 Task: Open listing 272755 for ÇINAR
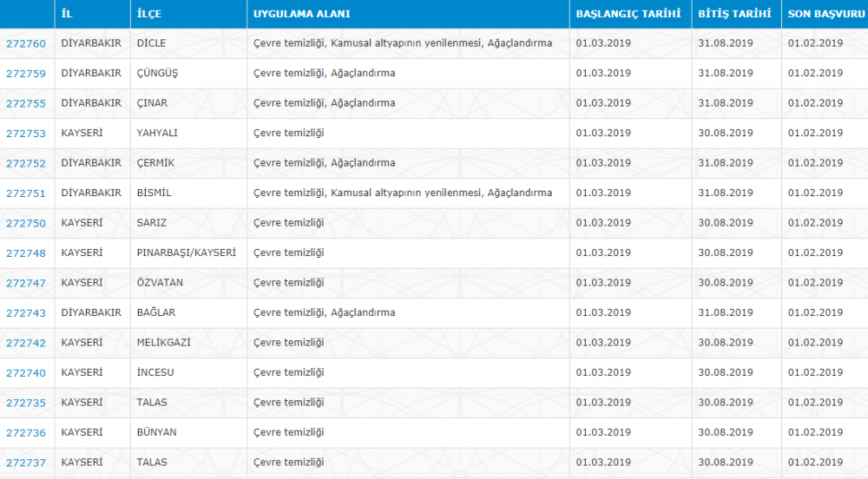click(26, 103)
